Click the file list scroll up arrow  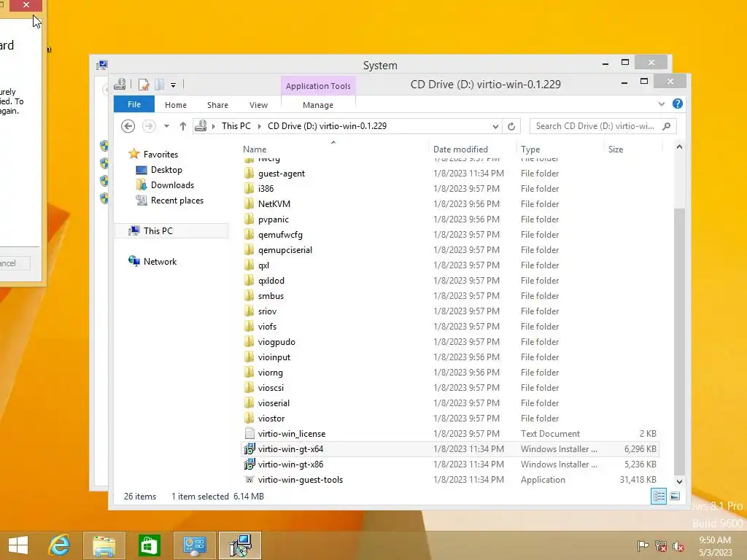coord(679,147)
